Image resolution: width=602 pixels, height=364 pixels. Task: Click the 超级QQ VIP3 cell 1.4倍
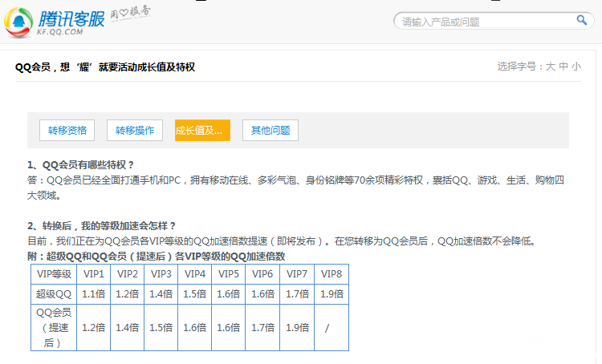point(161,294)
